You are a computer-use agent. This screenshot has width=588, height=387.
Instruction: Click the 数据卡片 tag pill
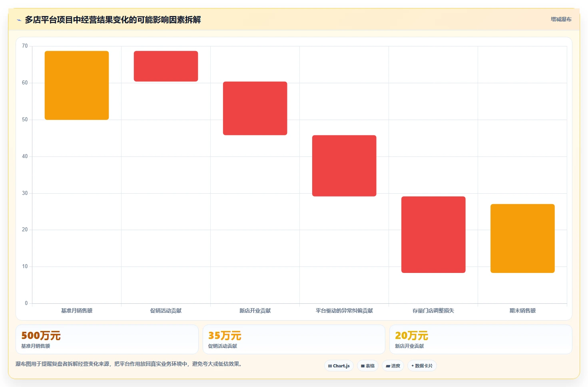point(422,366)
